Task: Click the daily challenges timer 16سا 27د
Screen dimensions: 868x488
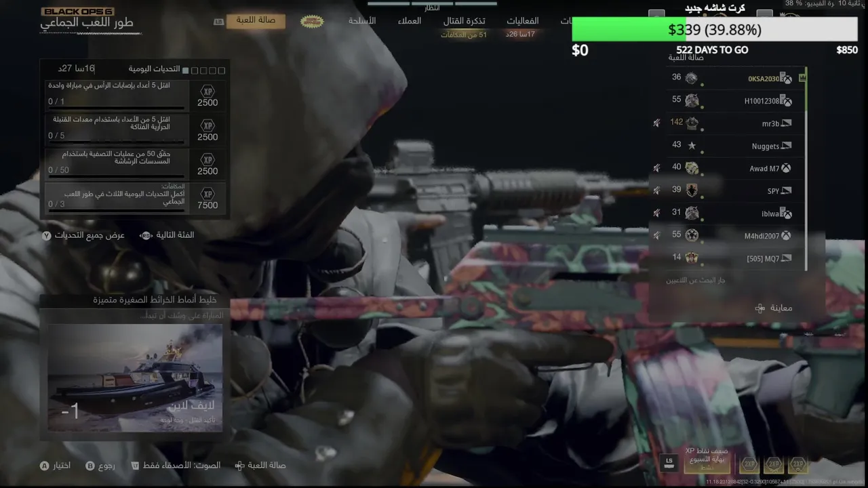Action: pos(75,68)
